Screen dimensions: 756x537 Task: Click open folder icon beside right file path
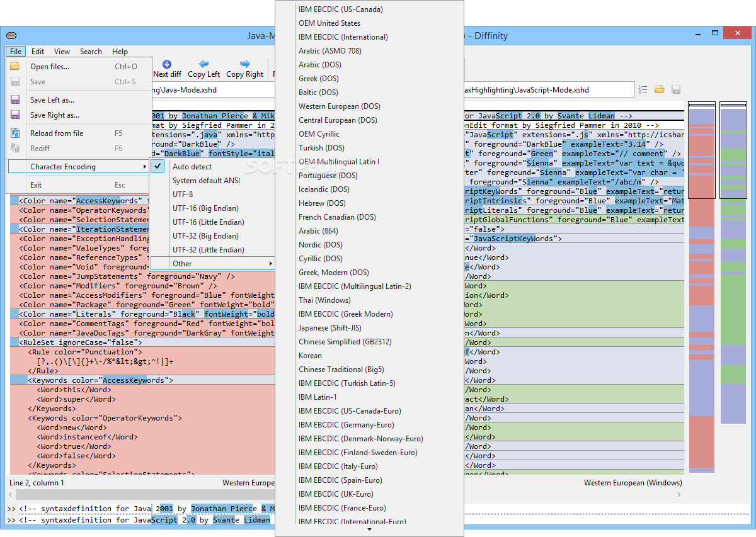660,89
